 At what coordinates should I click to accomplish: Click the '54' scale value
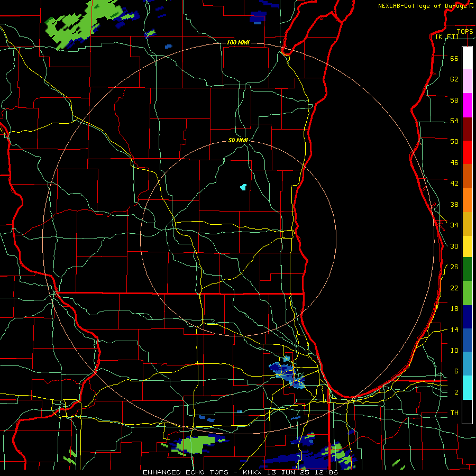point(454,121)
